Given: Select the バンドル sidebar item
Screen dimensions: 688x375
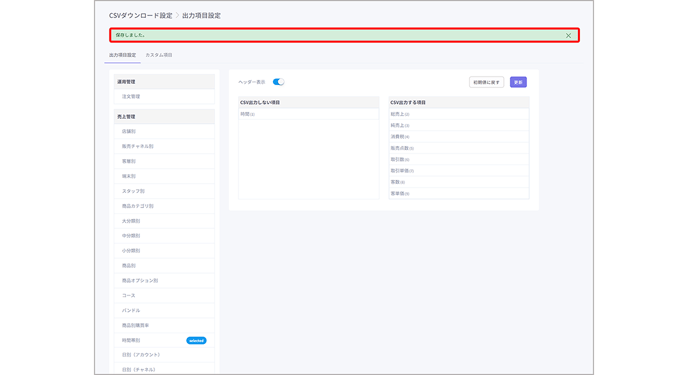Looking at the screenshot, I should coord(164,311).
